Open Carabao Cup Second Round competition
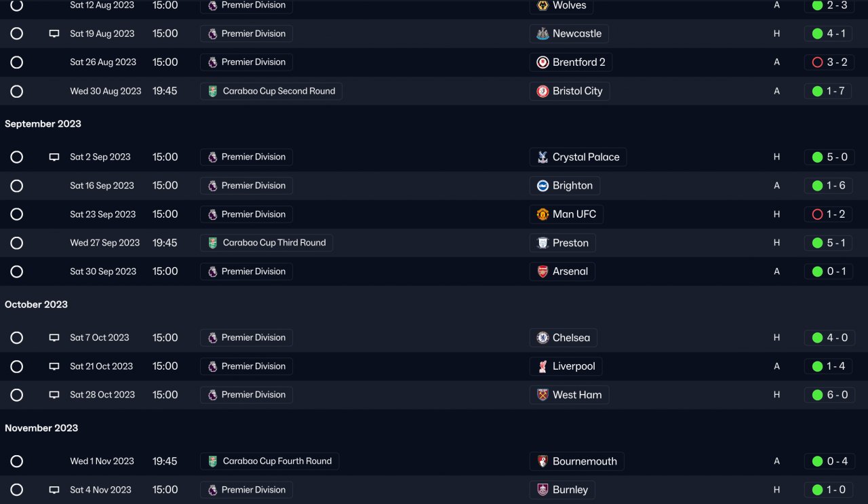 [279, 91]
